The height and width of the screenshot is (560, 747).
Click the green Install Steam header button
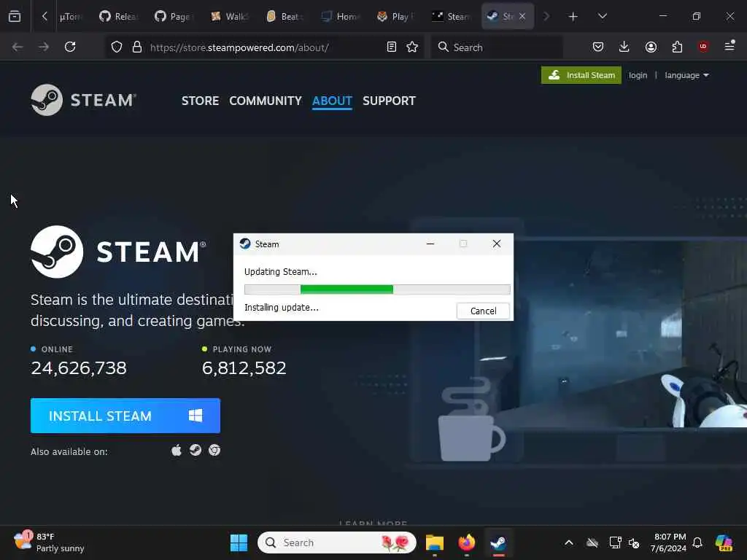click(581, 75)
